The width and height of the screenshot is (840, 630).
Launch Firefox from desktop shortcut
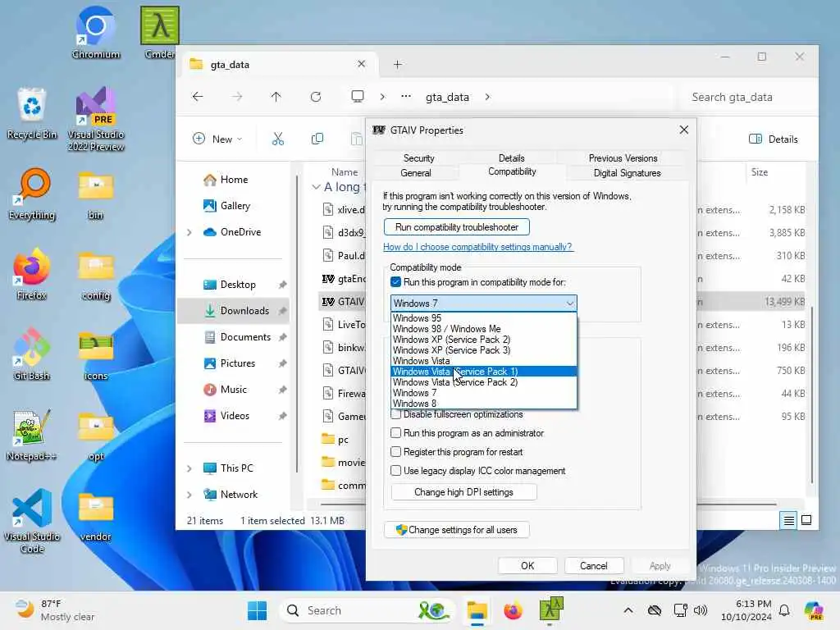coord(32,274)
